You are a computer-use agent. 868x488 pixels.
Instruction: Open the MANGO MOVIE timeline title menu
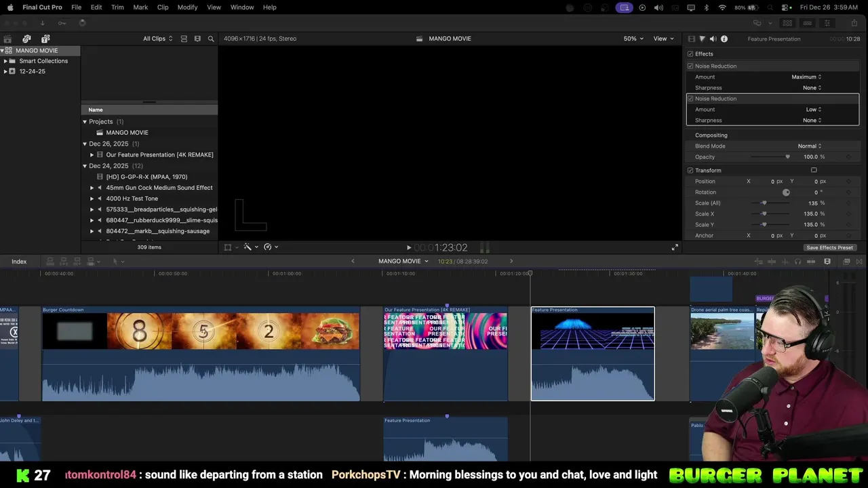[x=403, y=261]
